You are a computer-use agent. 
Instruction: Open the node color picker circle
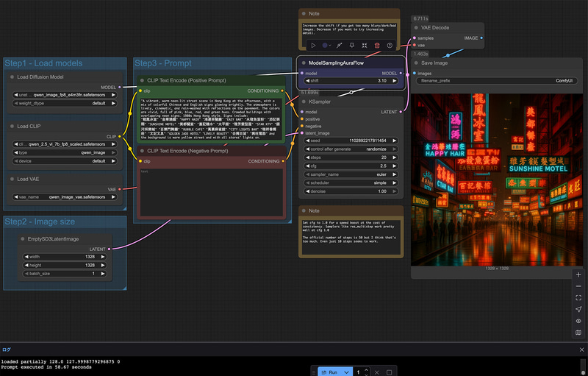tap(325, 46)
